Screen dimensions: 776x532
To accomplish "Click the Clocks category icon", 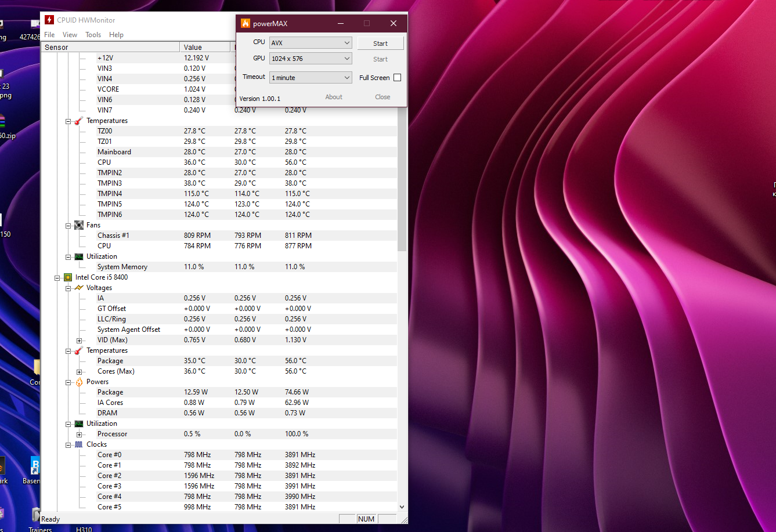I will click(79, 444).
